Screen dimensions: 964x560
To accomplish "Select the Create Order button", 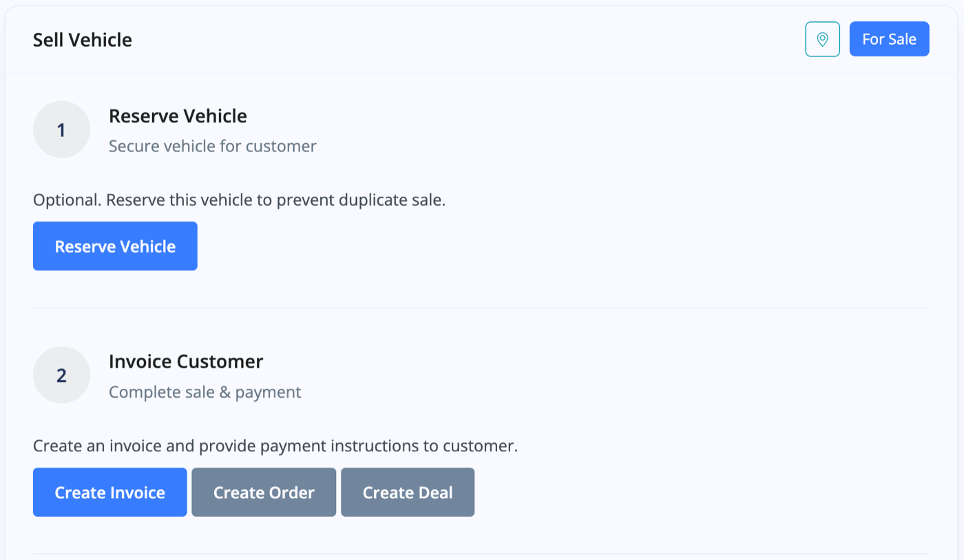I will point(264,493).
